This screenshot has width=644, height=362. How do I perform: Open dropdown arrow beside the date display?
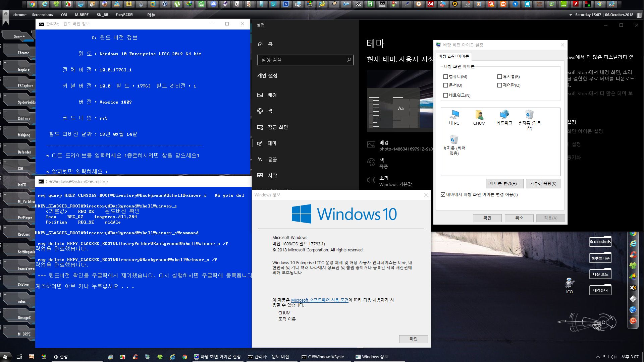(571, 15)
